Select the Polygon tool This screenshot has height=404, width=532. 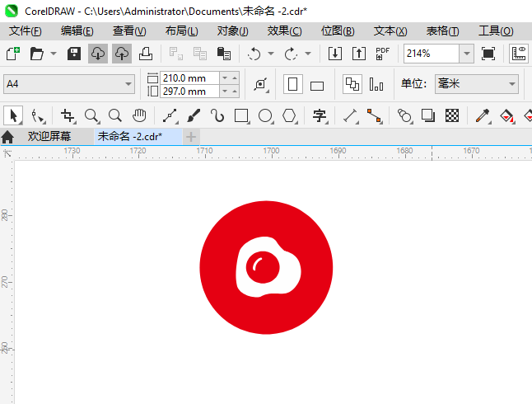tap(289, 115)
